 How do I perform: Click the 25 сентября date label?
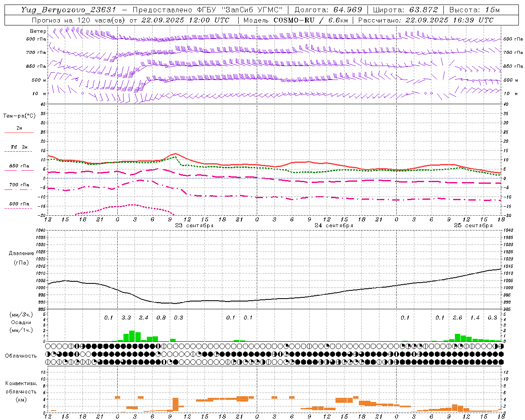(473, 226)
